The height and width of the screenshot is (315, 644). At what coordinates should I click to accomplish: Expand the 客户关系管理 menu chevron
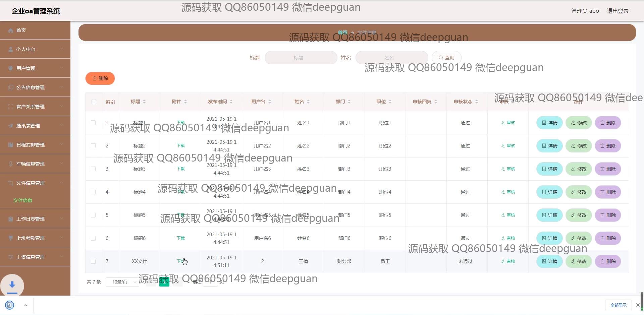point(62,106)
